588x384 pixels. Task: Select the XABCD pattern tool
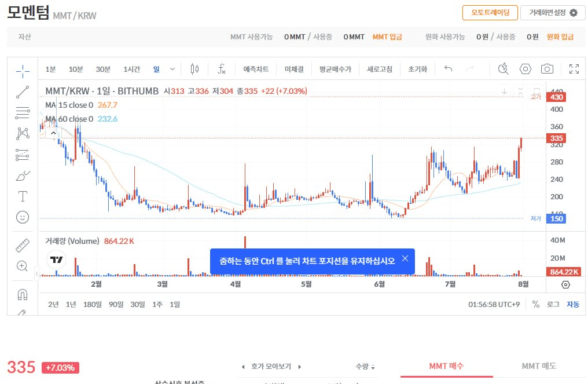(x=23, y=134)
